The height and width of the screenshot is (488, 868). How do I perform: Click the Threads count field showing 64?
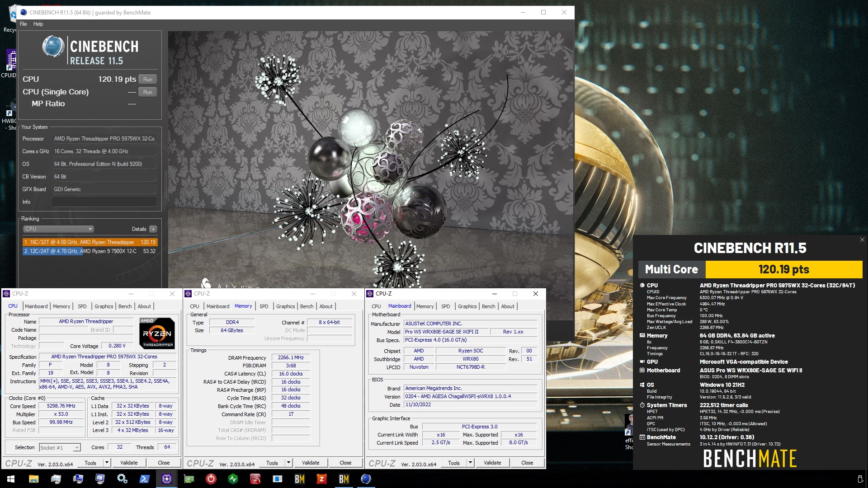click(x=167, y=447)
